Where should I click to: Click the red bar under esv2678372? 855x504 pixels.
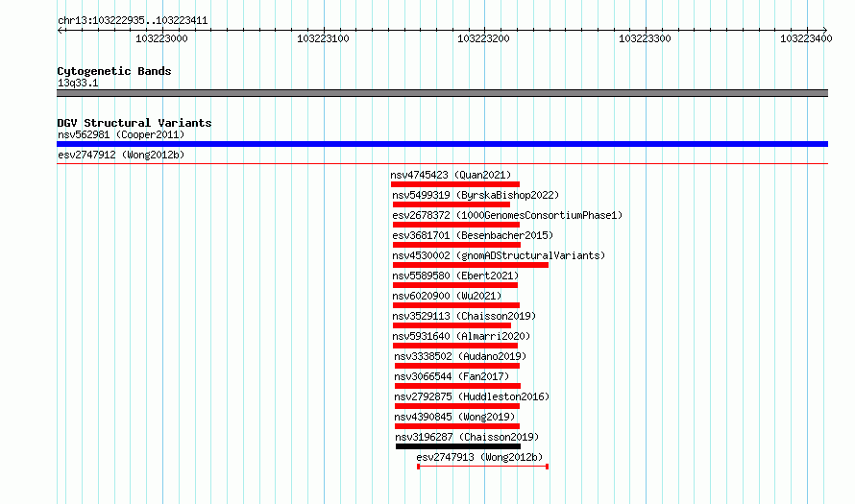[456, 225]
